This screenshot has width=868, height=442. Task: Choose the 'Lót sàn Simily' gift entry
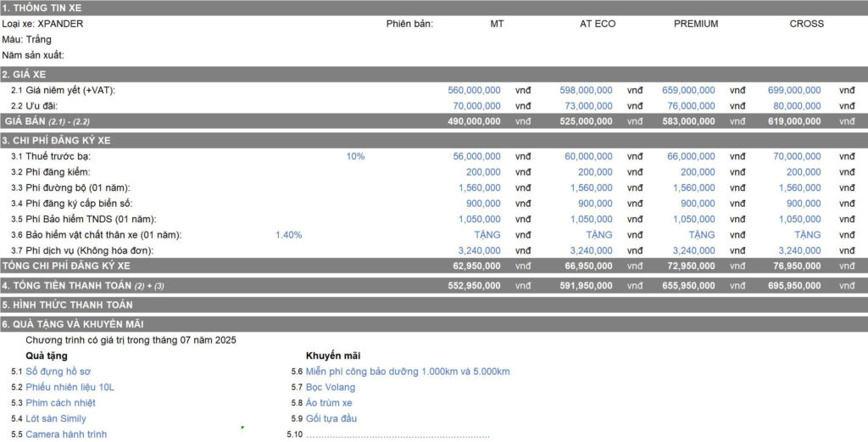[x=55, y=418]
